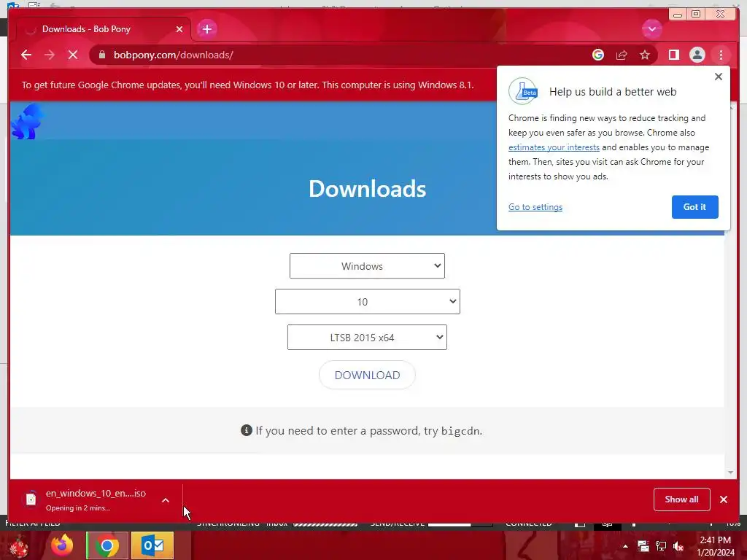Share this page icon
The width and height of the screenshot is (747, 560).
(622, 55)
